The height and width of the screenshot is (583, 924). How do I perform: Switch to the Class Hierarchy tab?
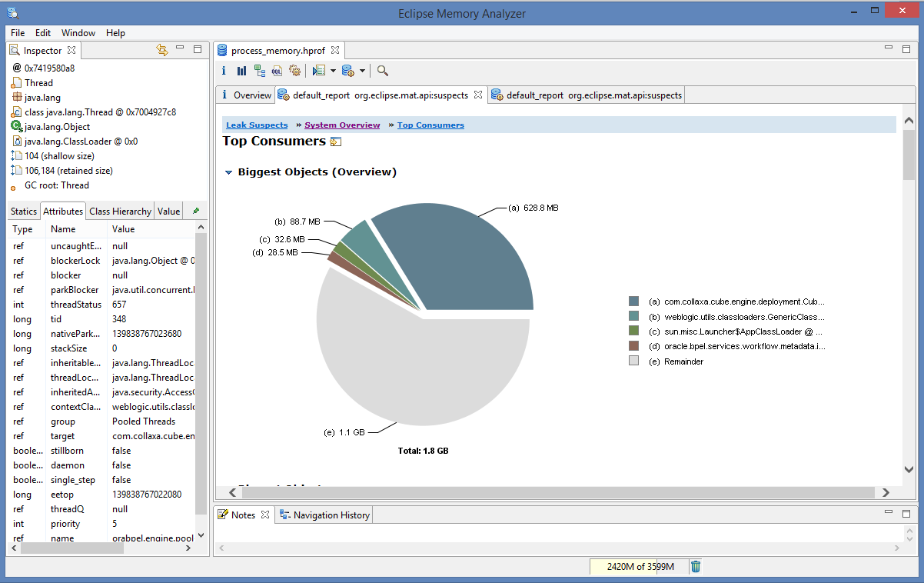click(120, 212)
